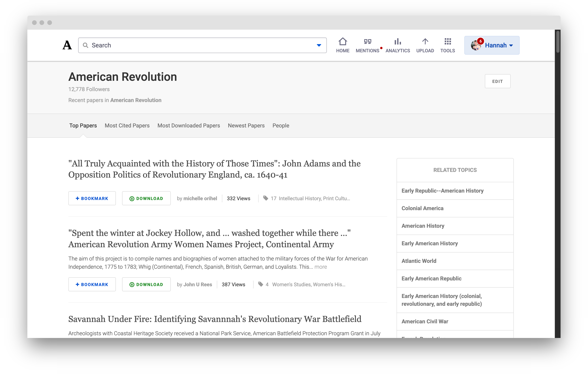Switch to Most Downloaded Papers tab

point(189,126)
